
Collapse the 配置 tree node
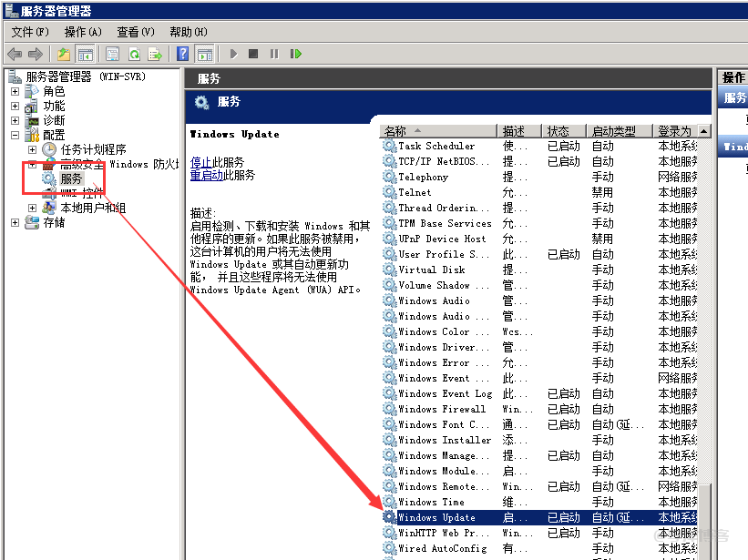[15, 134]
